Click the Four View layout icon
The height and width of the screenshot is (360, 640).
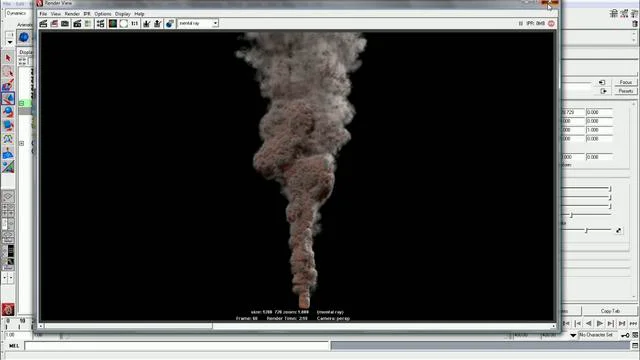[8, 210]
